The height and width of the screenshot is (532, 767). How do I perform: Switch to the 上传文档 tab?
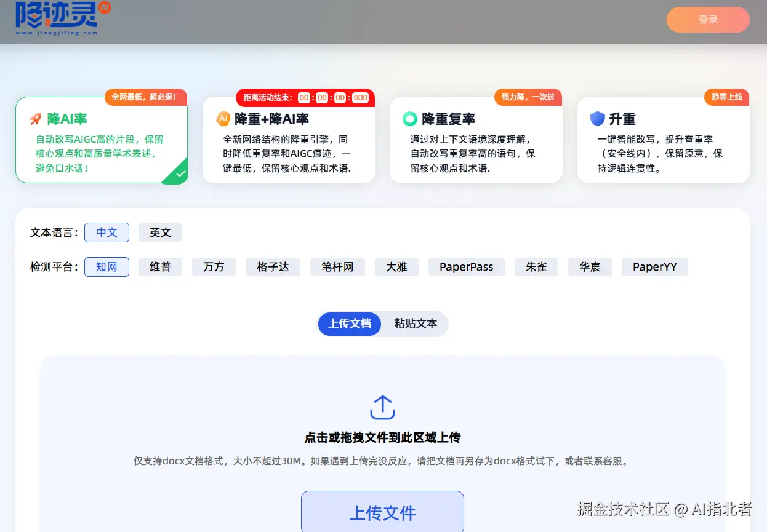click(x=350, y=324)
